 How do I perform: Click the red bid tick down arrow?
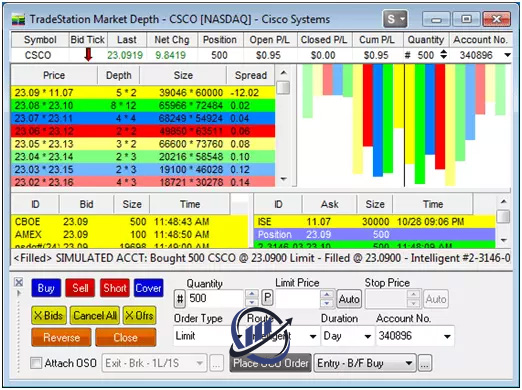(88, 55)
